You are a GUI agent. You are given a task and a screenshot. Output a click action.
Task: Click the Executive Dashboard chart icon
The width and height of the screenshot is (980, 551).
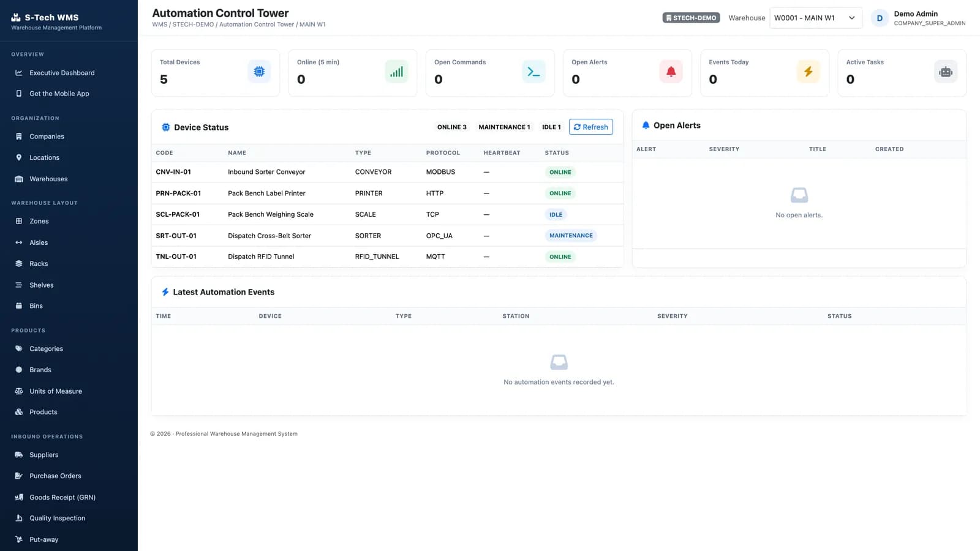19,73
